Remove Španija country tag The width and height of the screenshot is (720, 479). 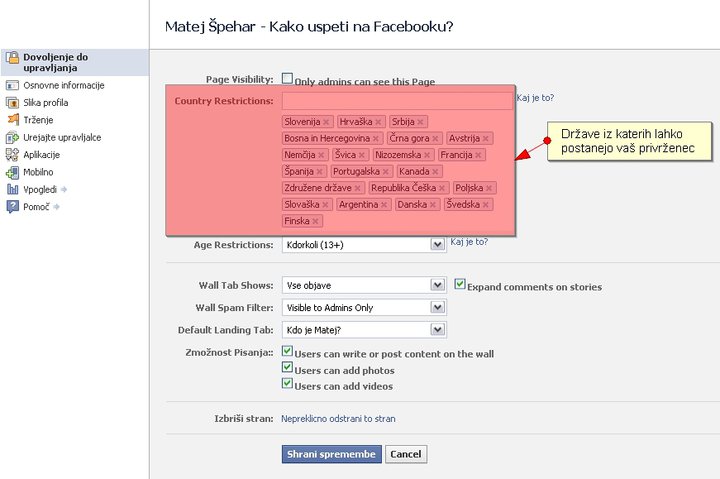click(x=320, y=172)
